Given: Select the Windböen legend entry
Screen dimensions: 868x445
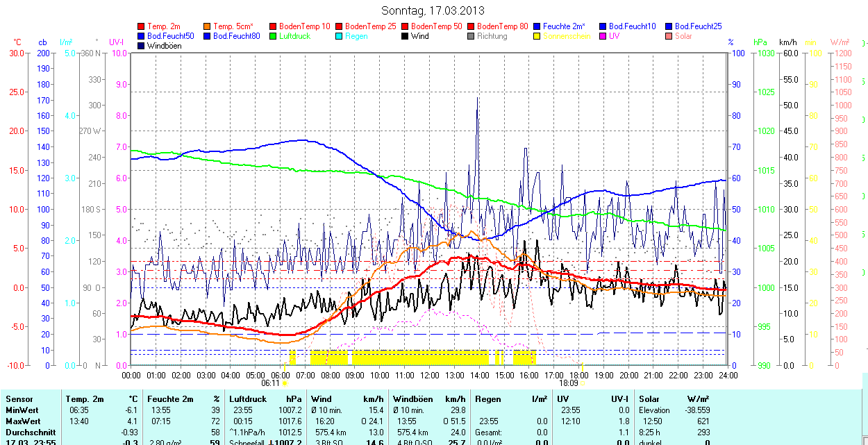Looking at the screenshot, I should click(x=162, y=46).
